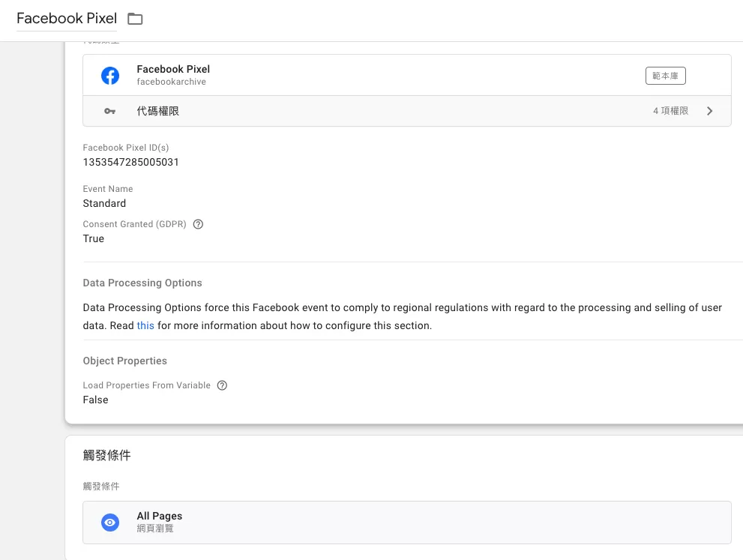Click the 觸發條件 section heading

106,455
